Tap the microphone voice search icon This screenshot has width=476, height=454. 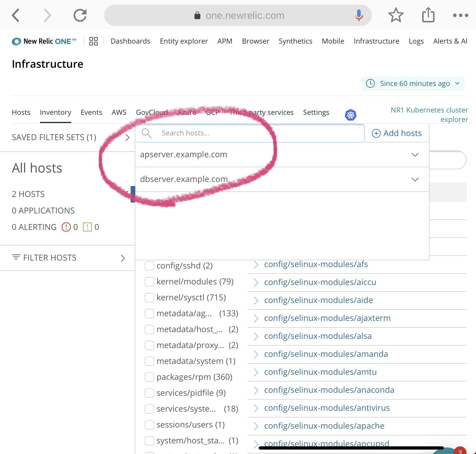[x=359, y=15]
